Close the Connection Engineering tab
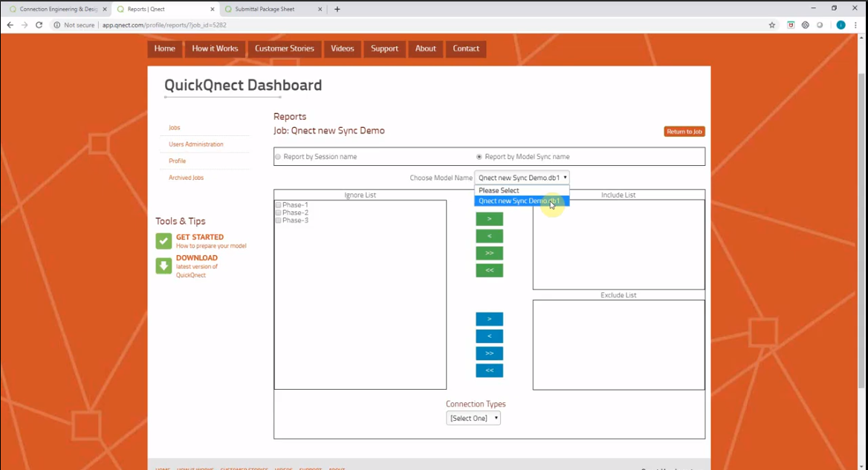The height and width of the screenshot is (470, 868). [x=105, y=9]
